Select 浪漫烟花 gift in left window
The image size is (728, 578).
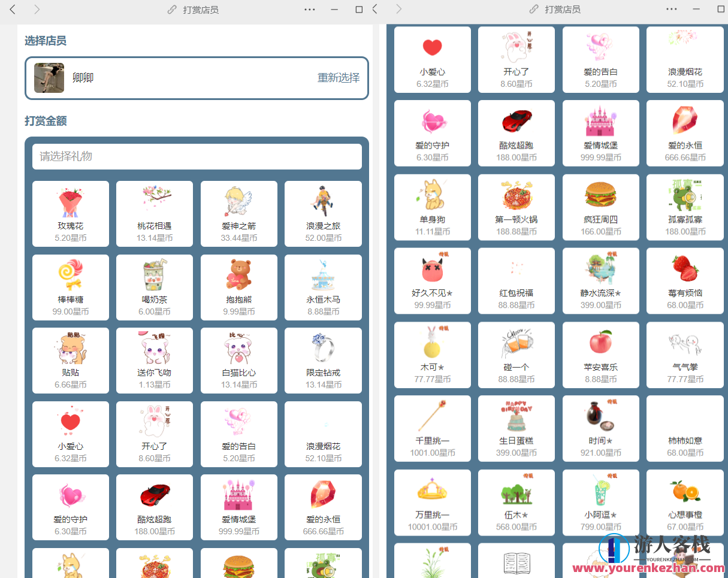click(x=323, y=434)
